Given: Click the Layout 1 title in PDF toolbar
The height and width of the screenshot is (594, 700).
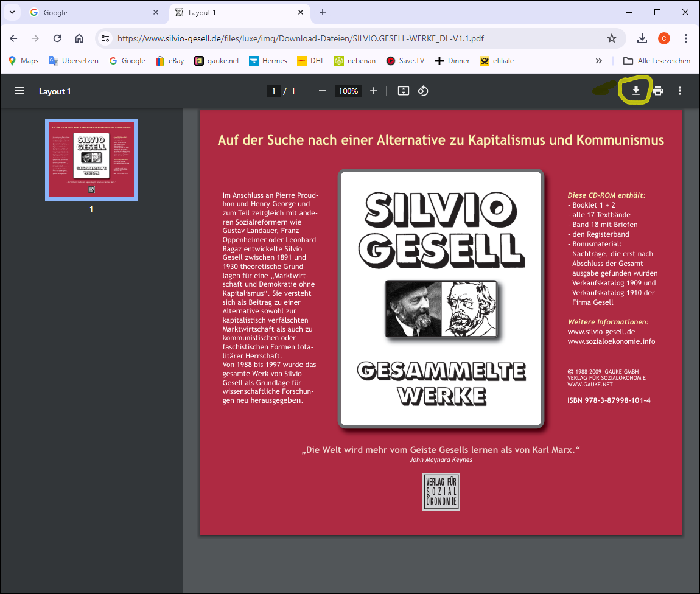Looking at the screenshot, I should (x=54, y=91).
